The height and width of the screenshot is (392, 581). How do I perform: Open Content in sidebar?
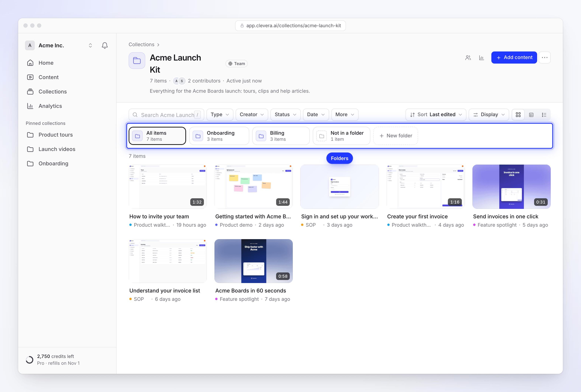tap(67, 77)
